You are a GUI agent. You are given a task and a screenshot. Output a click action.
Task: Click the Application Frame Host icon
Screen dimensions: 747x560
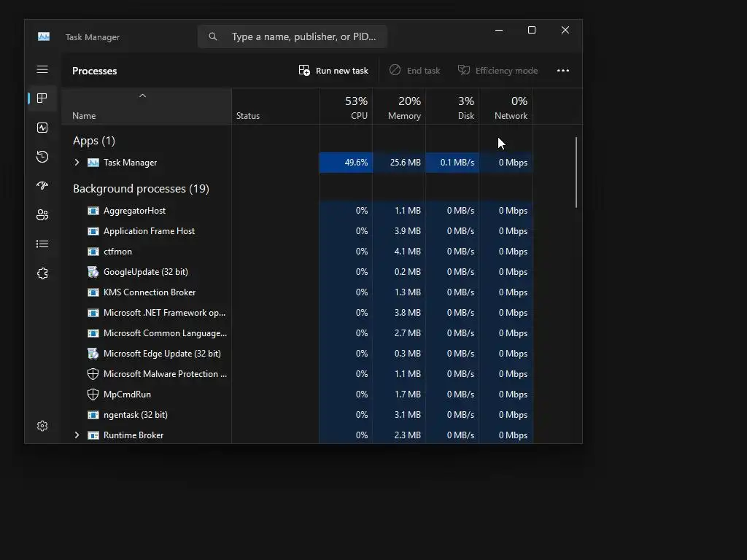point(93,231)
